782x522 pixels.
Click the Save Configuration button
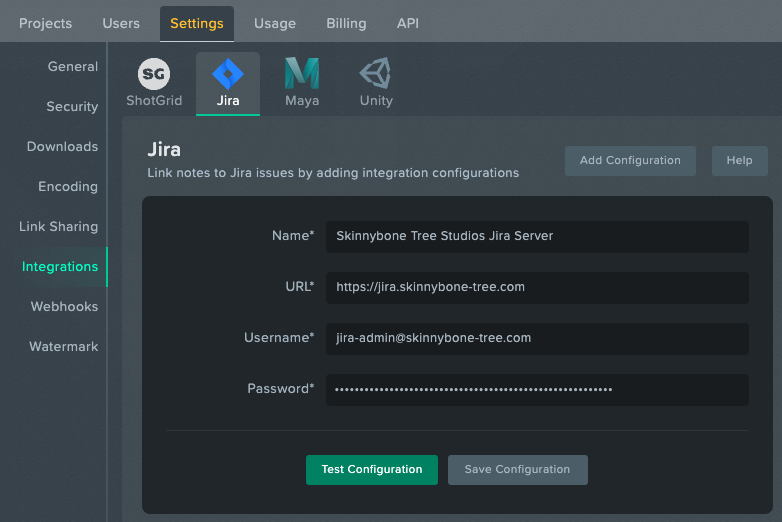click(517, 470)
